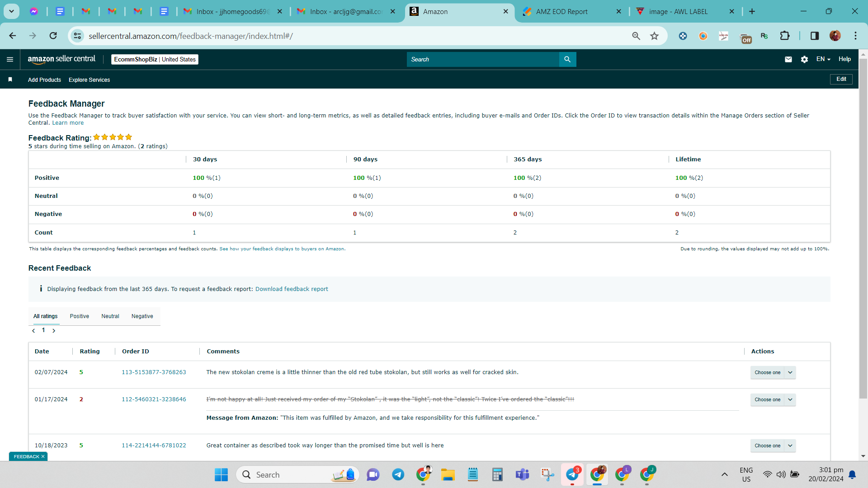Go to the previous feedback page arrow
Viewport: 868px width, 488px height.
click(33, 331)
